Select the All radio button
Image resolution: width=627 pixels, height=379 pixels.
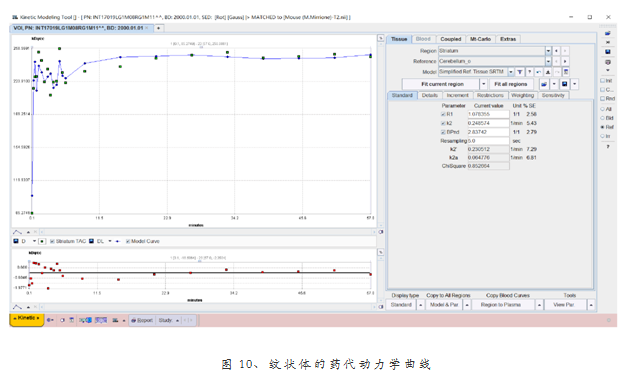pyautogui.click(x=603, y=109)
